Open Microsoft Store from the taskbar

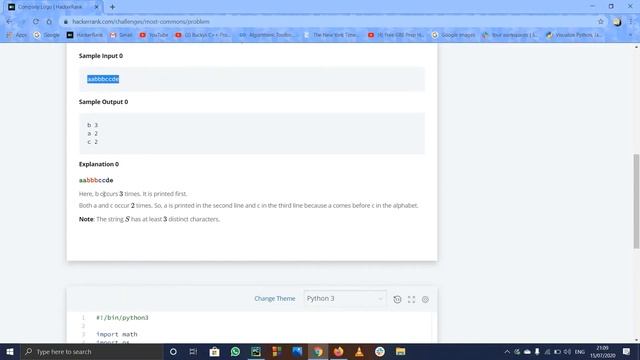point(214,351)
